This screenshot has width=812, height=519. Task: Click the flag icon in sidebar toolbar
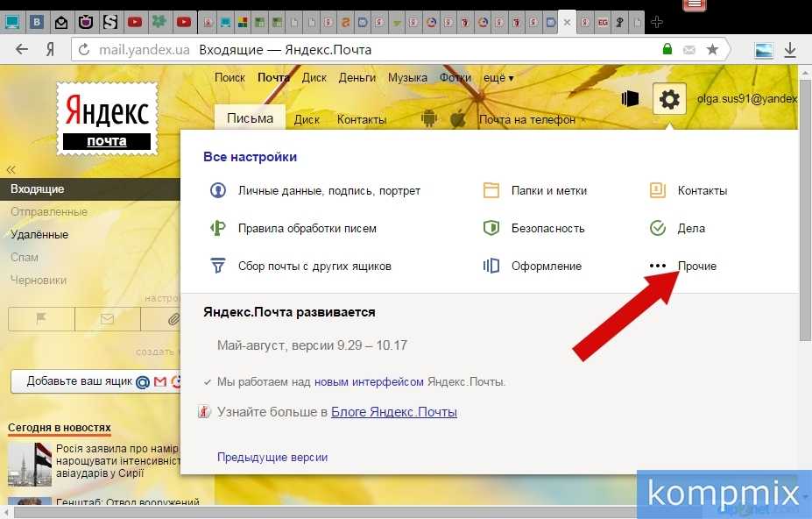(x=41, y=320)
